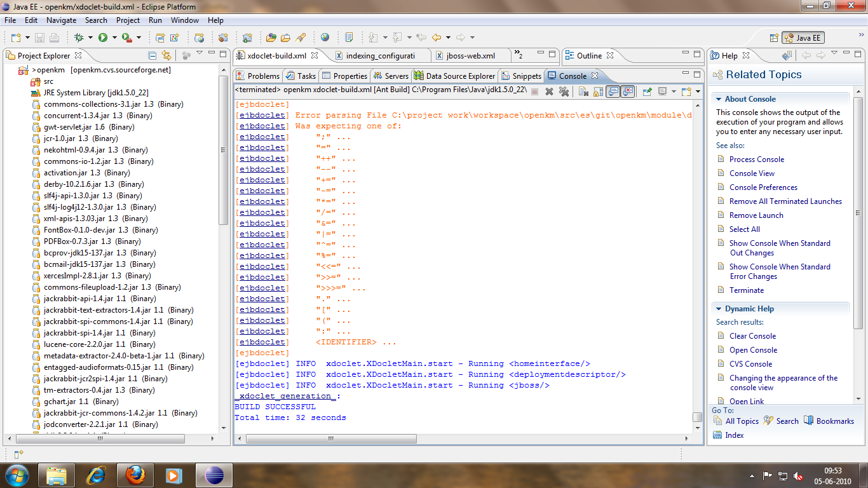Open Internet Explorer from taskbar
868x488 pixels.
click(x=96, y=475)
